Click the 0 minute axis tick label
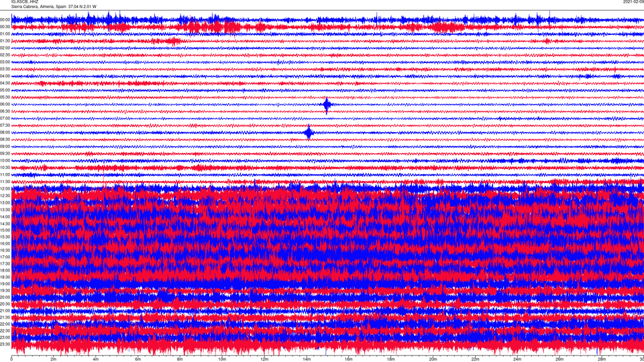This screenshot has height=362, width=644. tap(11, 359)
